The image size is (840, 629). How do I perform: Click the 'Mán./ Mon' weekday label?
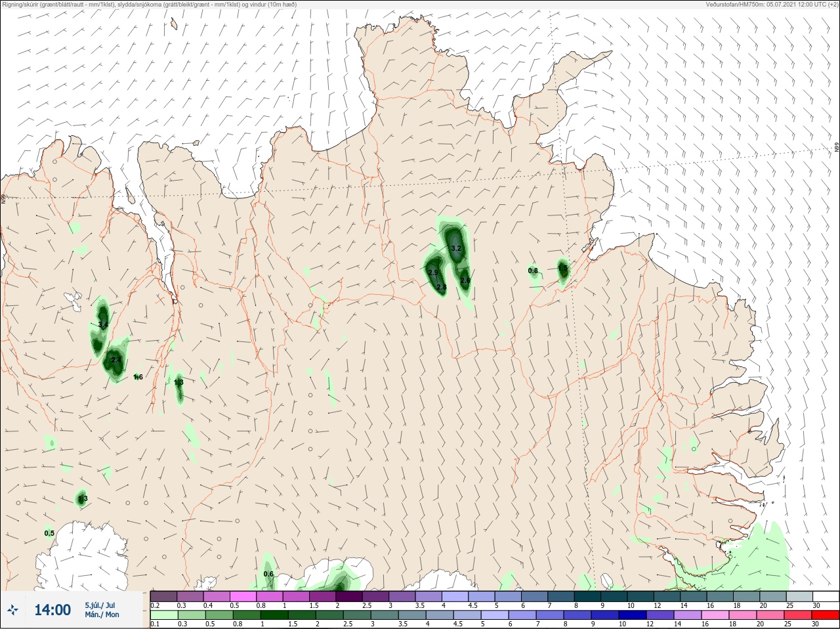point(102,615)
